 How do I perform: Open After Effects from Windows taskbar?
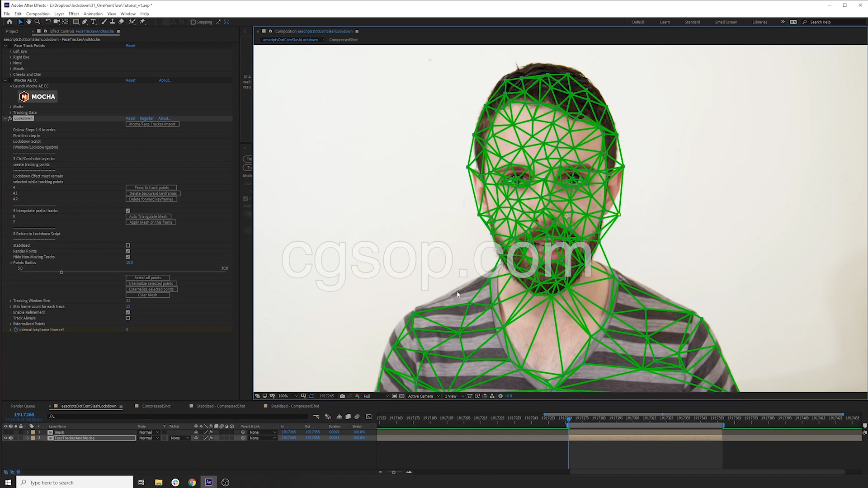coord(208,482)
